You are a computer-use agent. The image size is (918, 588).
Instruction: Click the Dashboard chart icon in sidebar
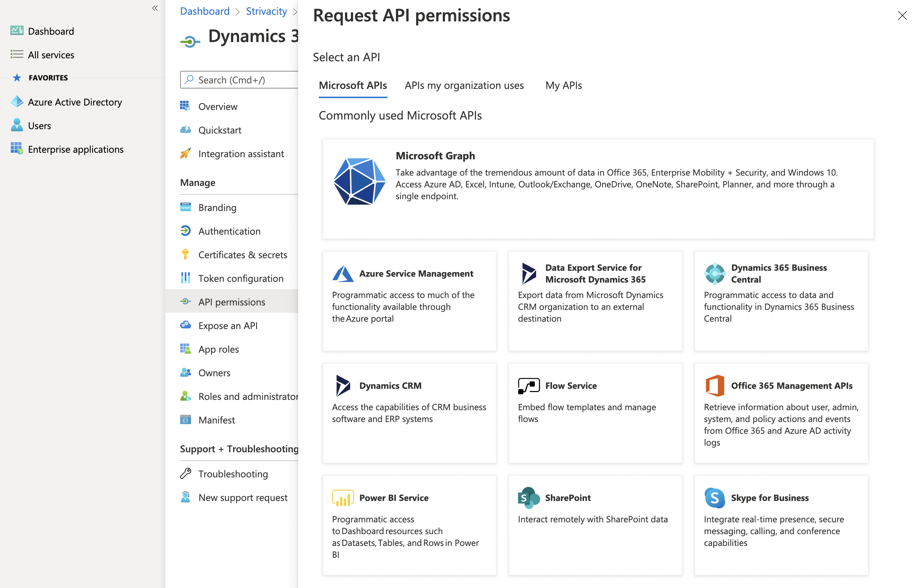(17, 31)
